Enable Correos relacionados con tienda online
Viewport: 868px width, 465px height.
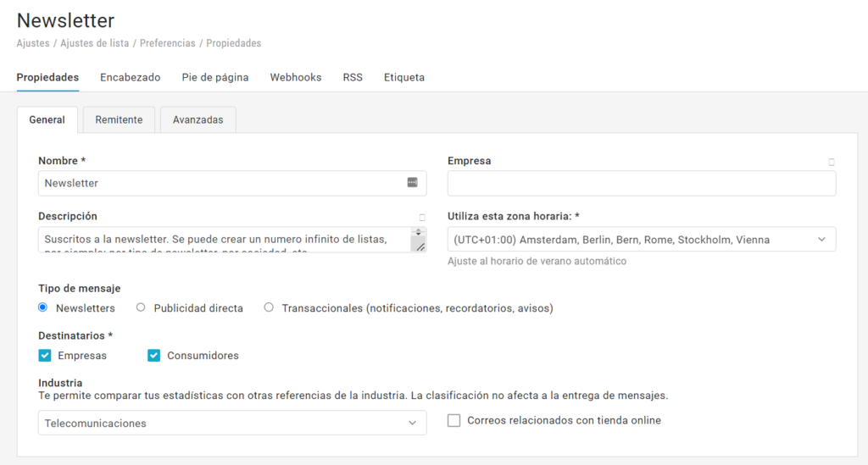click(453, 420)
